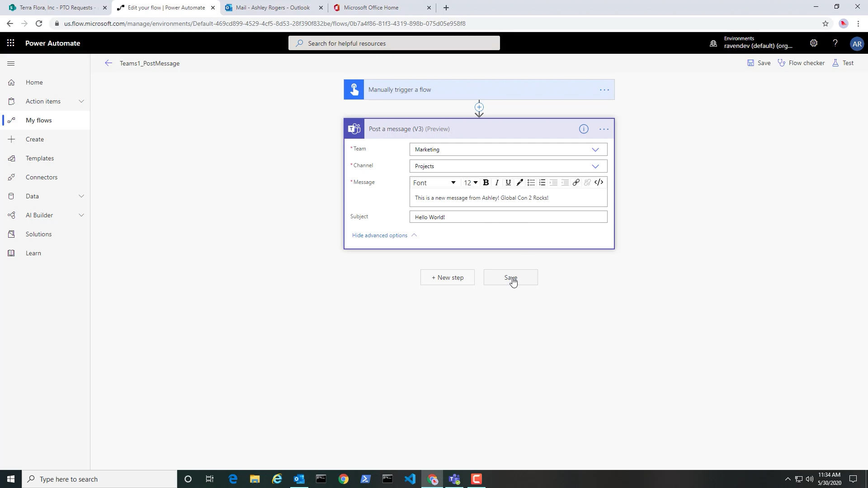Open File Explorer from the taskbar
This screenshot has width=868, height=488.
[255, 479]
